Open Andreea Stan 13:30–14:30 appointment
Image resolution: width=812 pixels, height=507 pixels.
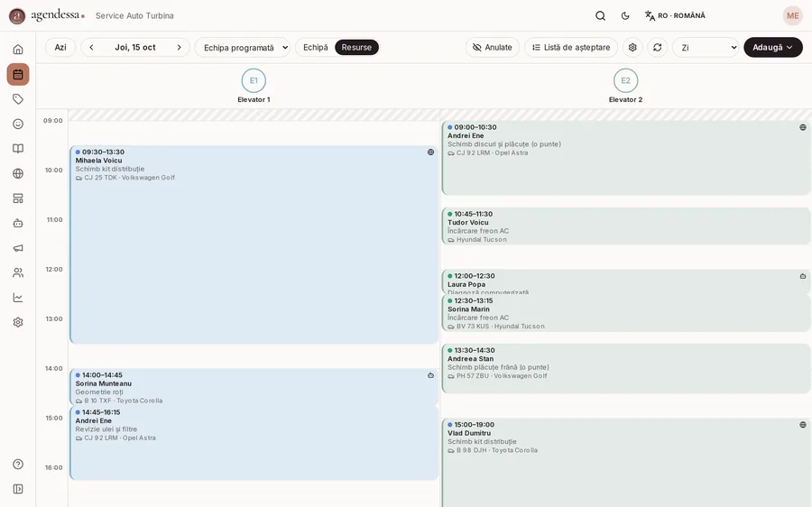625,368
